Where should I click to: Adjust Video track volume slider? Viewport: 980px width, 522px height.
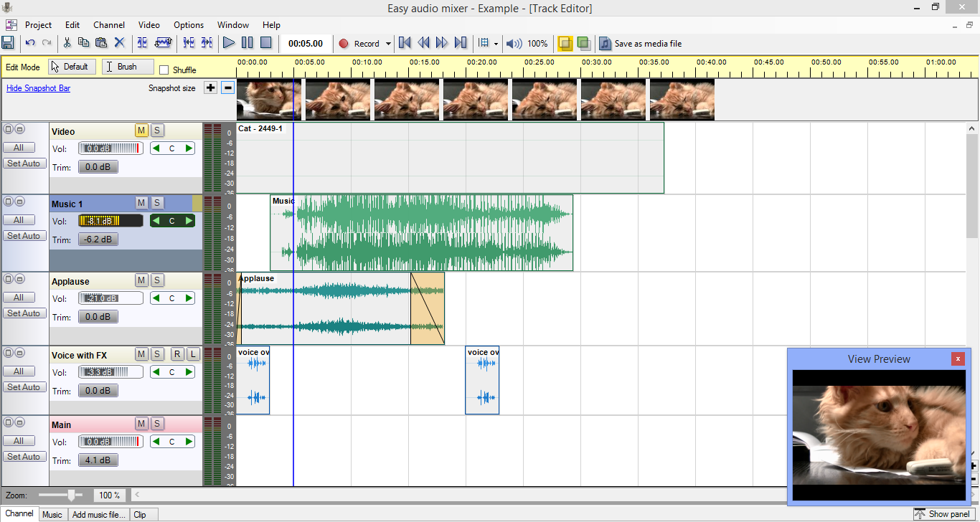pyautogui.click(x=110, y=148)
